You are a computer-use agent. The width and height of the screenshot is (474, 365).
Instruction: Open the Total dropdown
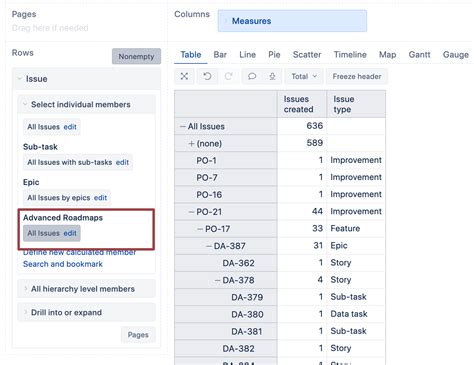304,76
